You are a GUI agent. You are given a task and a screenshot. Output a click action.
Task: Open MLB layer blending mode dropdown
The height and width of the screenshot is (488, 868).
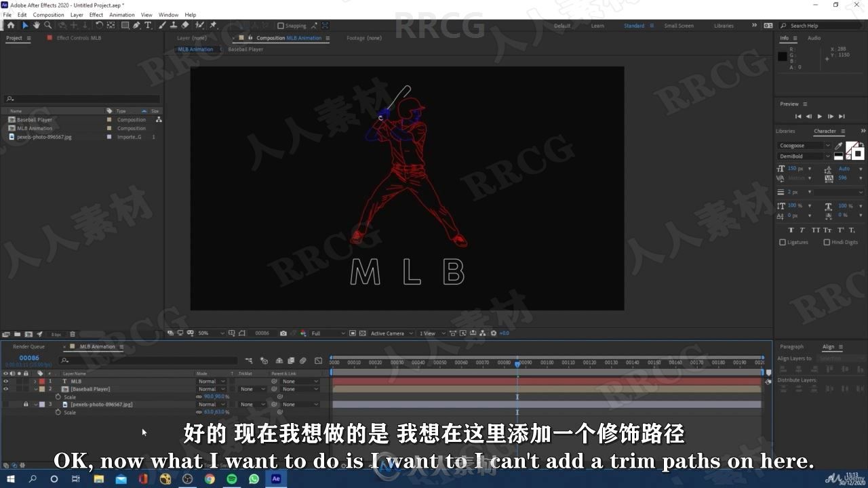click(x=211, y=381)
